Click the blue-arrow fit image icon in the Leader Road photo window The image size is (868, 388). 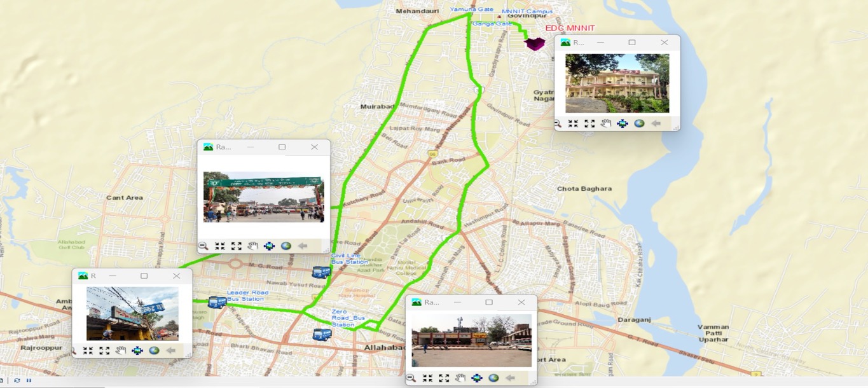click(137, 350)
